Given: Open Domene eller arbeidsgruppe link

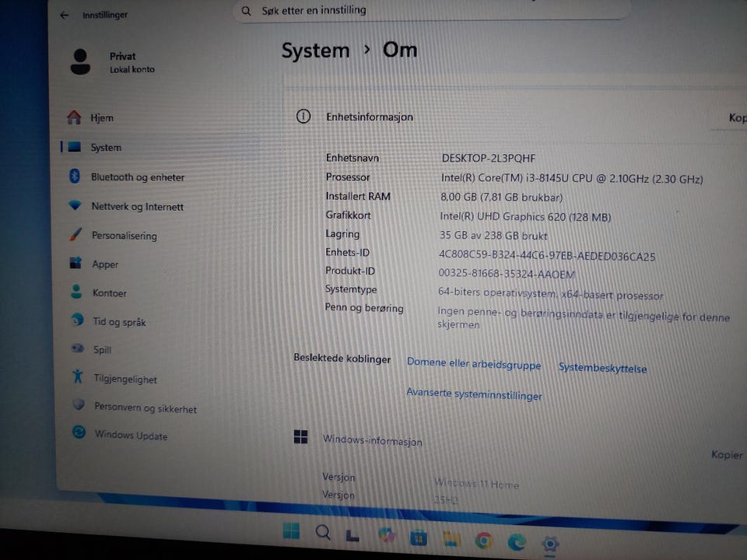Looking at the screenshot, I should (x=474, y=364).
